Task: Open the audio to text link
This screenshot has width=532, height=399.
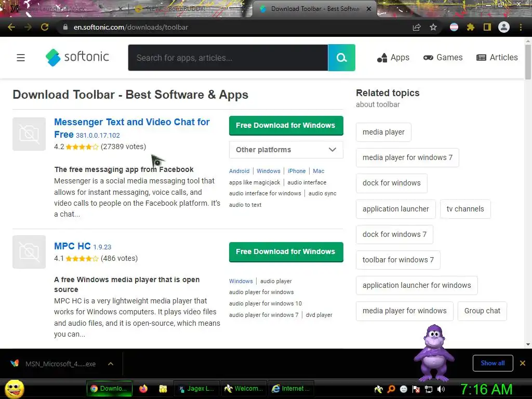Action: point(245,205)
